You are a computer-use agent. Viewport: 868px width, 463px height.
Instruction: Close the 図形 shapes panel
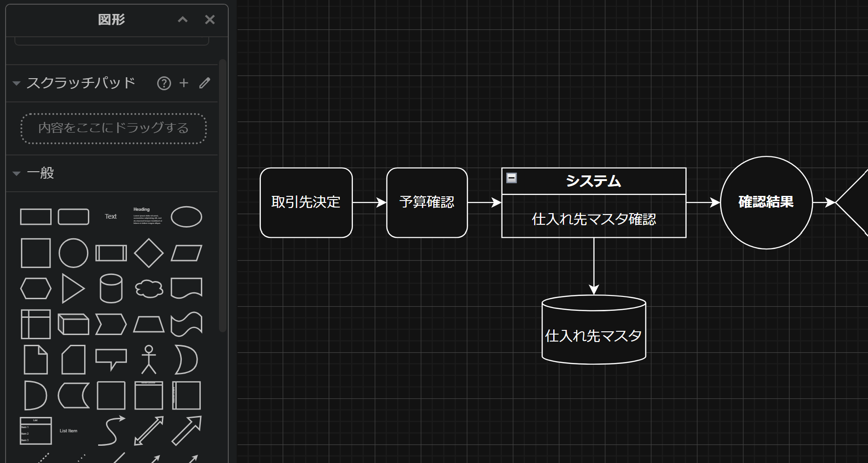[x=210, y=20]
